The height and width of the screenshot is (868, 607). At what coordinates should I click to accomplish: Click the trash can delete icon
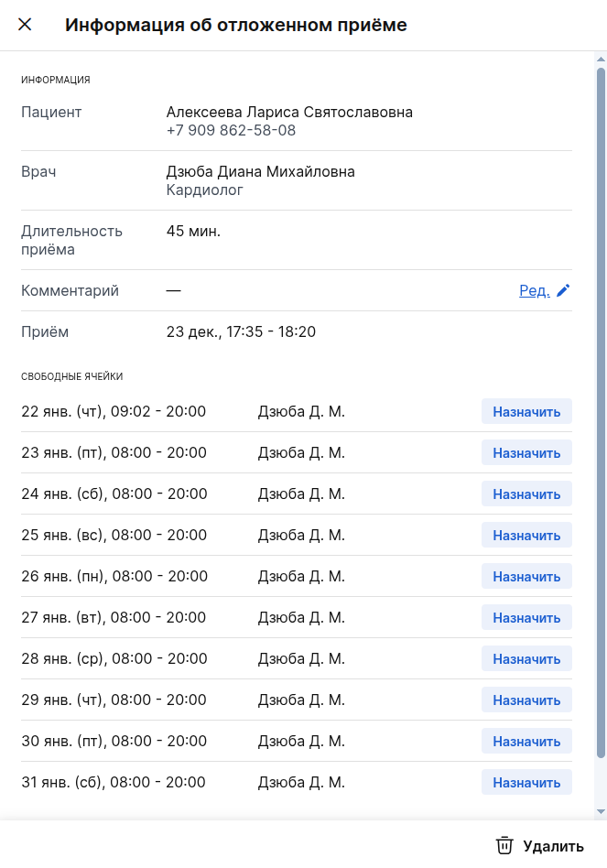click(504, 845)
